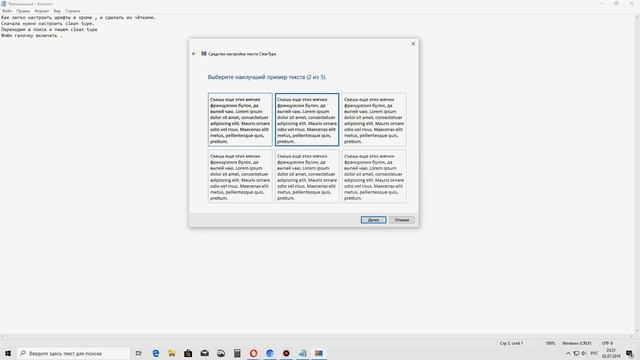Viewport: 640px width, 360px height.
Task: Choose the bottom-right text sample box
Action: click(x=374, y=176)
